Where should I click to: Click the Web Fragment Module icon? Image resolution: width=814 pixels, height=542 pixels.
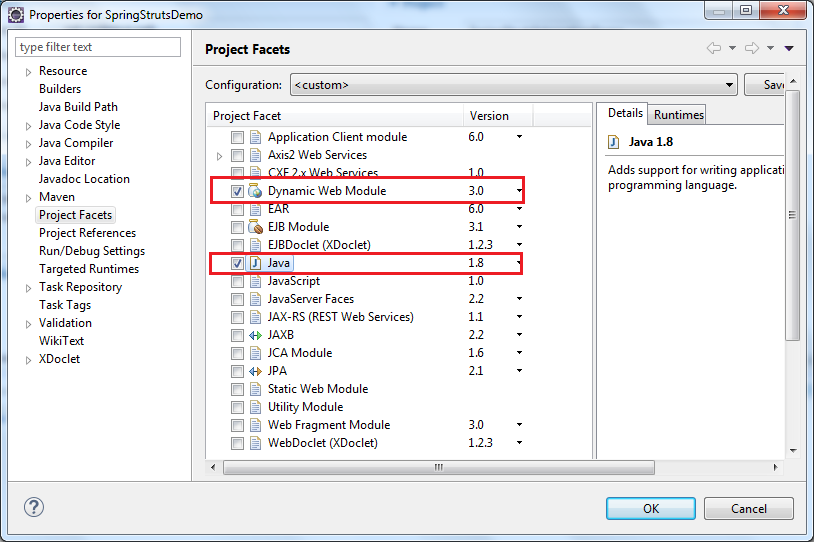pyautogui.click(x=255, y=425)
